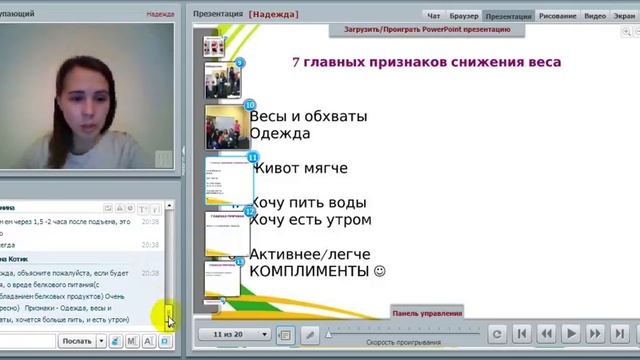Screen dimensions: 640x360
Task: Click the M text mode icon in chat
Action: point(132,341)
